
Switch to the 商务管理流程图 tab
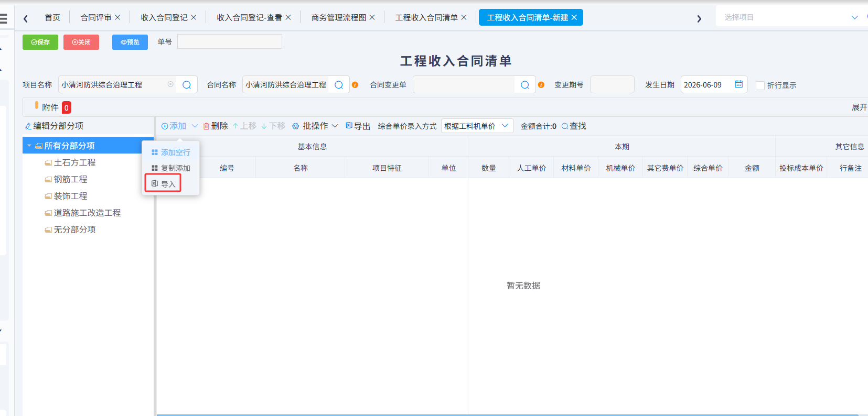tap(339, 17)
